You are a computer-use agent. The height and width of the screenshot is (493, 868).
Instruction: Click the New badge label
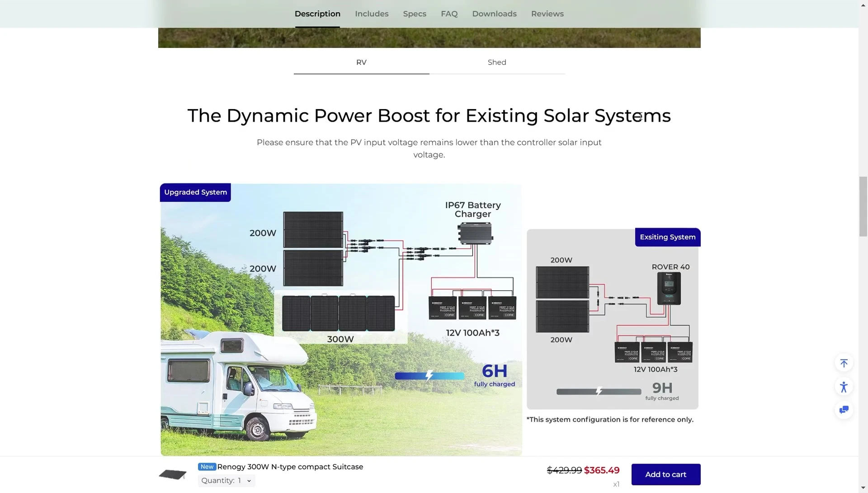[x=207, y=467]
